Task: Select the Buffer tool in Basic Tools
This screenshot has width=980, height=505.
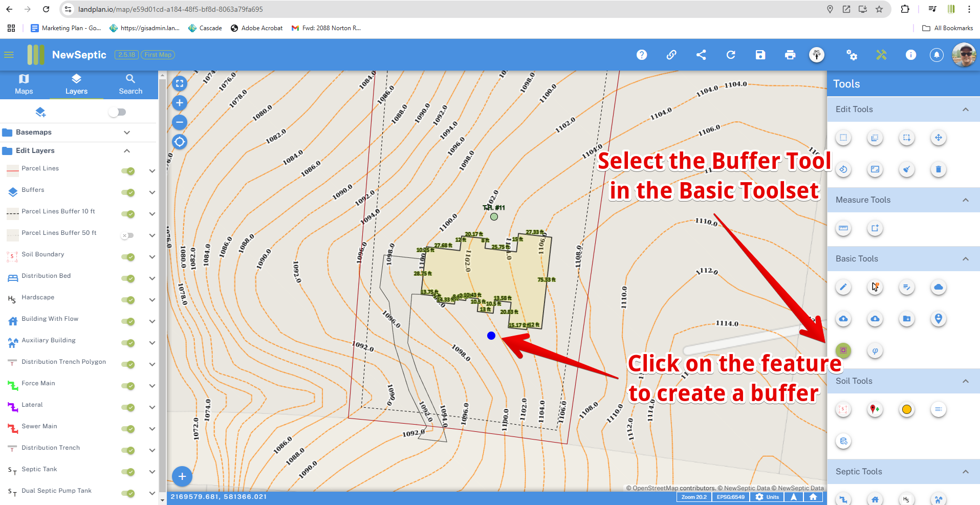Action: click(843, 350)
